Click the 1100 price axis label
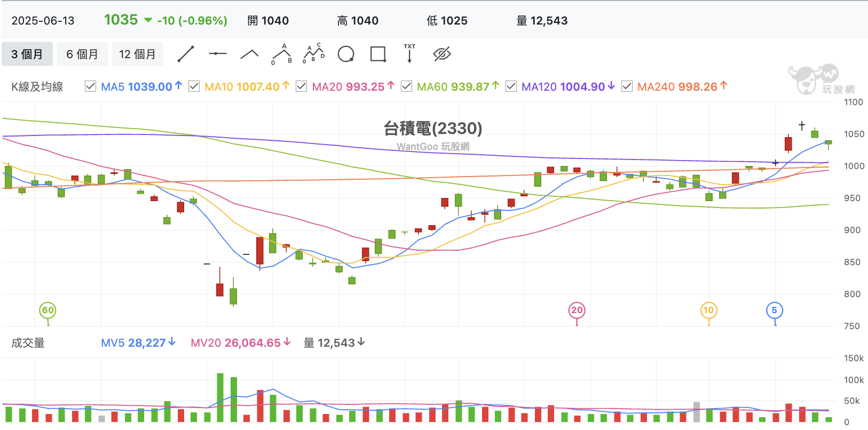Viewport: 868px width, 430px height. tap(853, 102)
